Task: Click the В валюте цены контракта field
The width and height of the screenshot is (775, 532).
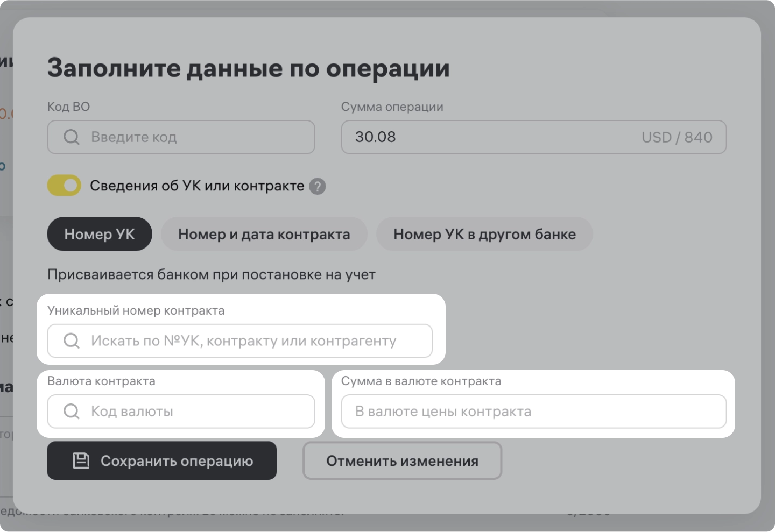Action: (534, 412)
